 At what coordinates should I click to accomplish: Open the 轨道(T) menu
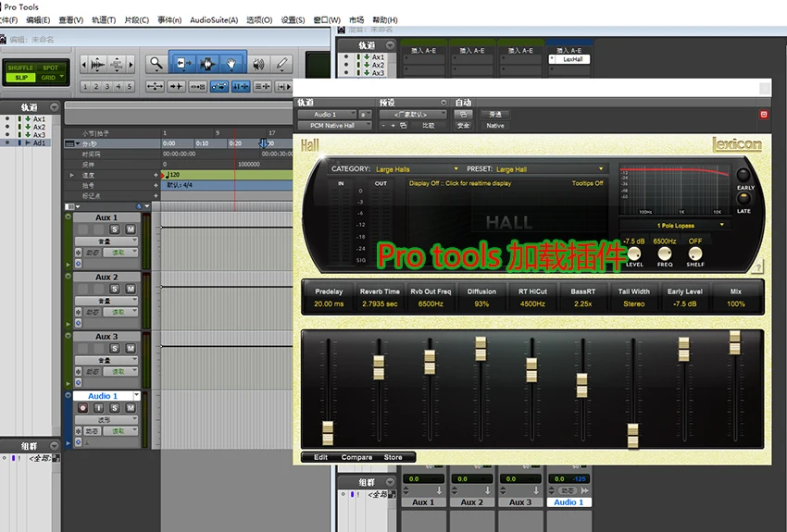tap(104, 20)
